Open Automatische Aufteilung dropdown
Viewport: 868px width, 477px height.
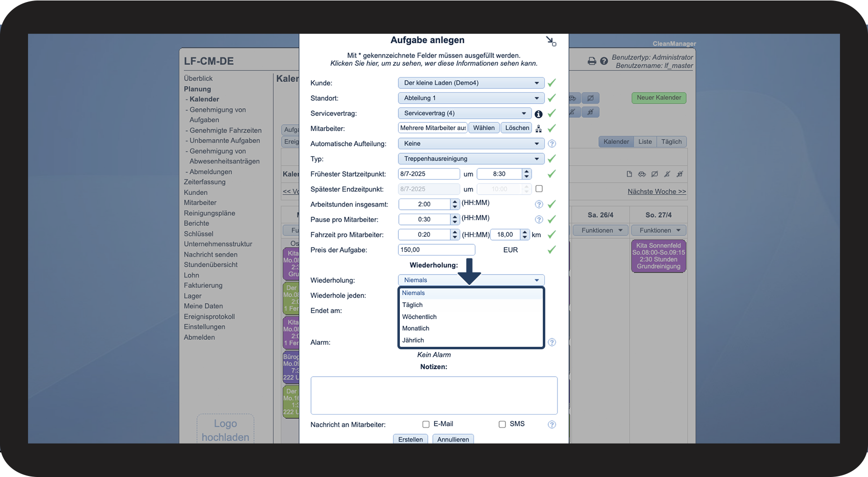pyautogui.click(x=471, y=144)
